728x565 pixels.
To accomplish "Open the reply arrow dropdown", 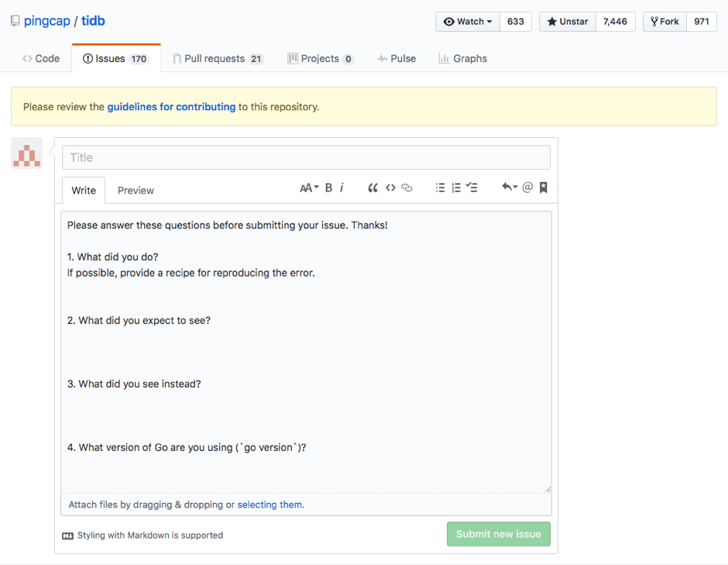I will pos(509,187).
